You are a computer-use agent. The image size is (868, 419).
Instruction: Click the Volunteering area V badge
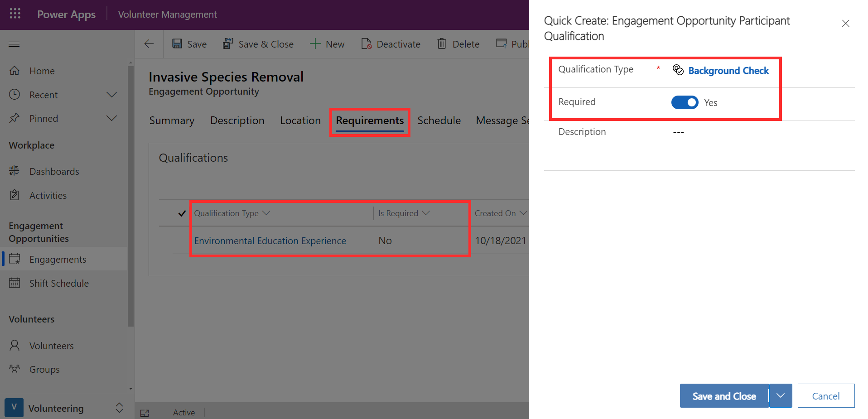tap(14, 407)
